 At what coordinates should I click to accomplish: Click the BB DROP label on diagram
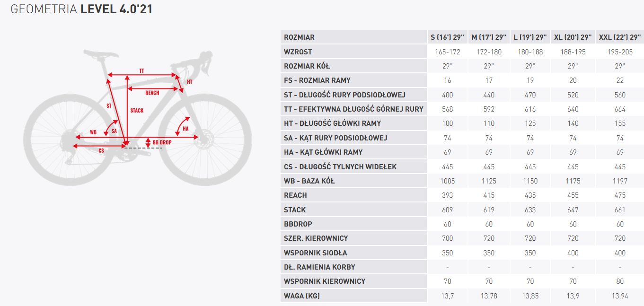(162, 142)
